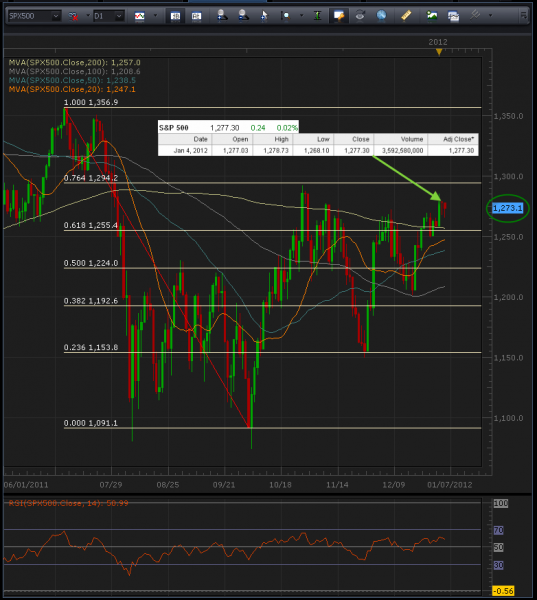
Task: Click the 3,592,580,000 volume cell
Action: 402,150
